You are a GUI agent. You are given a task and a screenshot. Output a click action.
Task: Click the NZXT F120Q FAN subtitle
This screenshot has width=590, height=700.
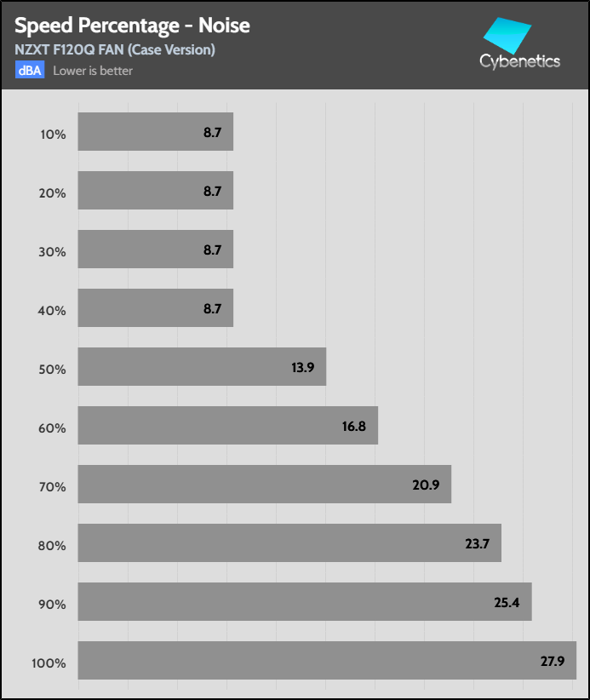115,49
